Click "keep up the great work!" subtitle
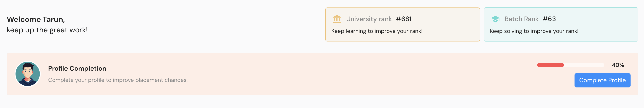The width and height of the screenshot is (644, 108). pos(47,30)
